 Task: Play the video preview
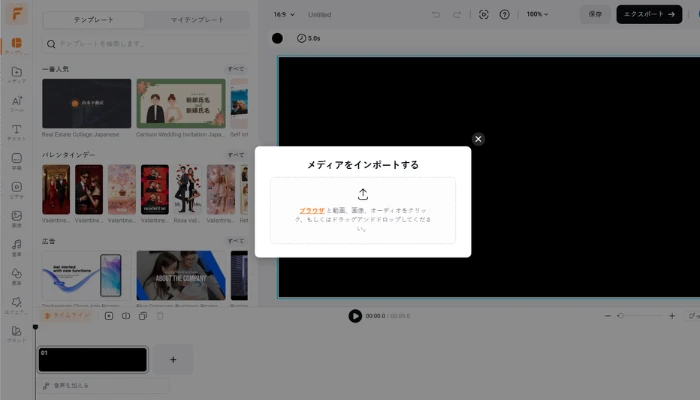[x=355, y=316]
